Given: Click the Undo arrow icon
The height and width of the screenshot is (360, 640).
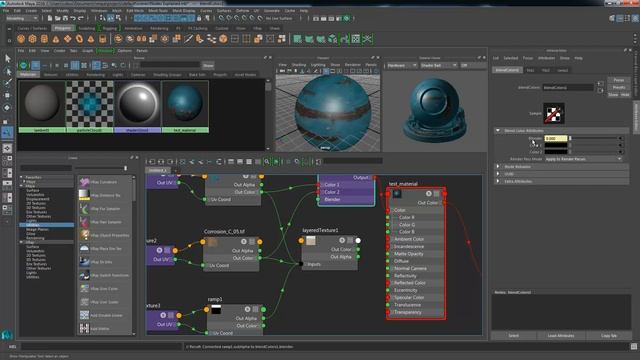Looking at the screenshot, I should pos(73,18).
